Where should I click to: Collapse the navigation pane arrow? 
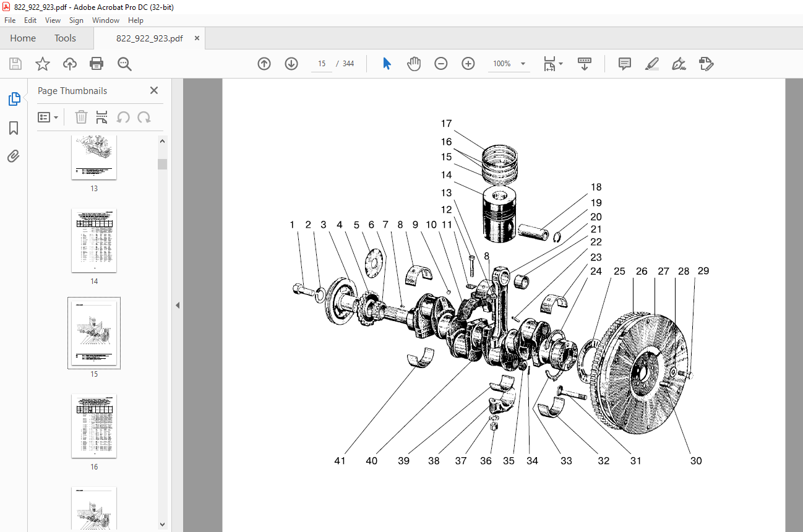click(178, 305)
